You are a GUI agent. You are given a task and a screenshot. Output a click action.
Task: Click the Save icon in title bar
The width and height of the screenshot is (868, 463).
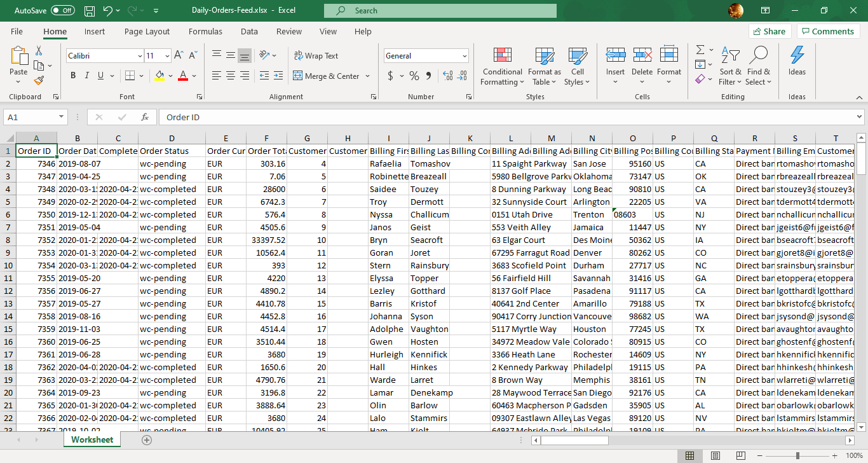[90, 11]
